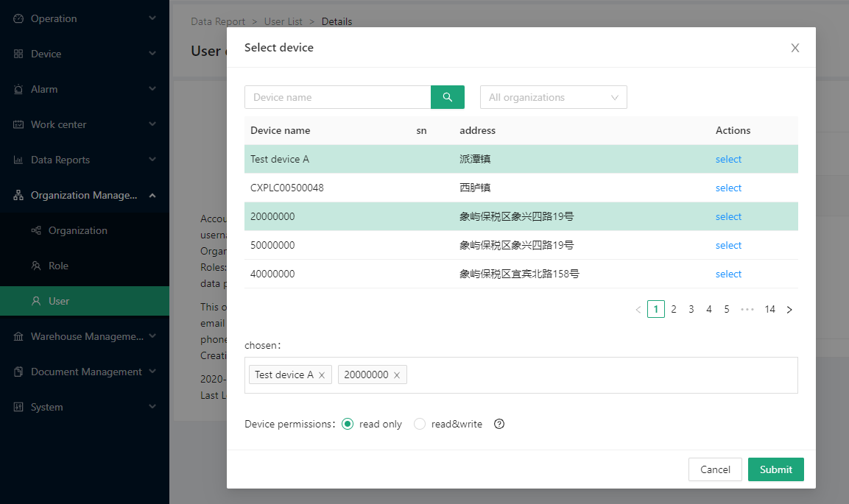849x504 pixels.
Task: Focus the Device name search field
Action: (338, 97)
